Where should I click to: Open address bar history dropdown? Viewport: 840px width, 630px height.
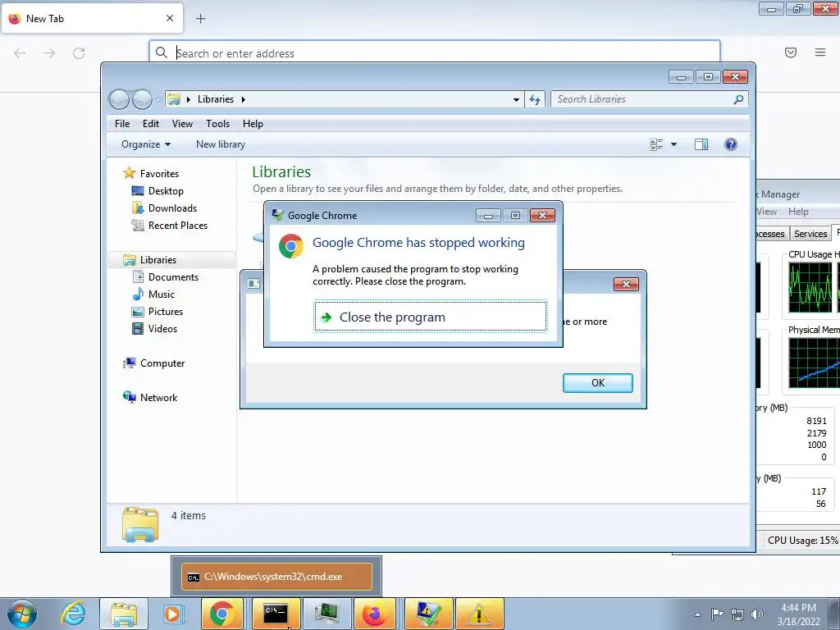point(516,99)
